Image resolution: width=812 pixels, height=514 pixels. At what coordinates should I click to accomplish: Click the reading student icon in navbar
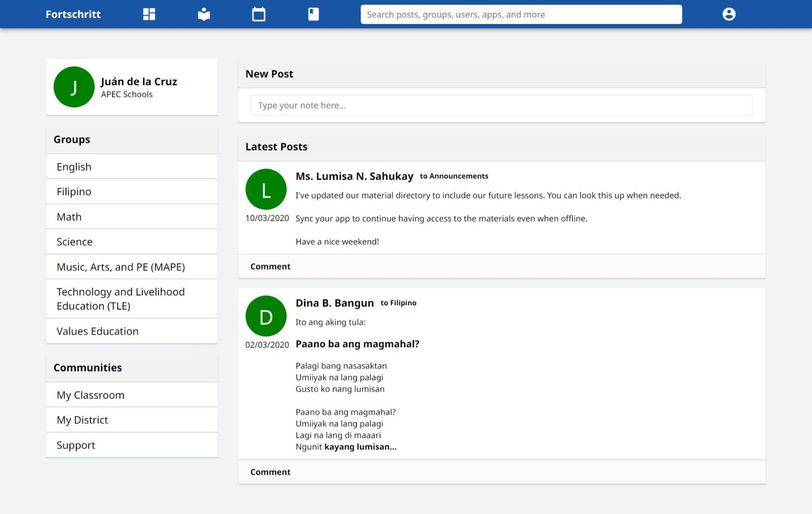click(x=204, y=14)
